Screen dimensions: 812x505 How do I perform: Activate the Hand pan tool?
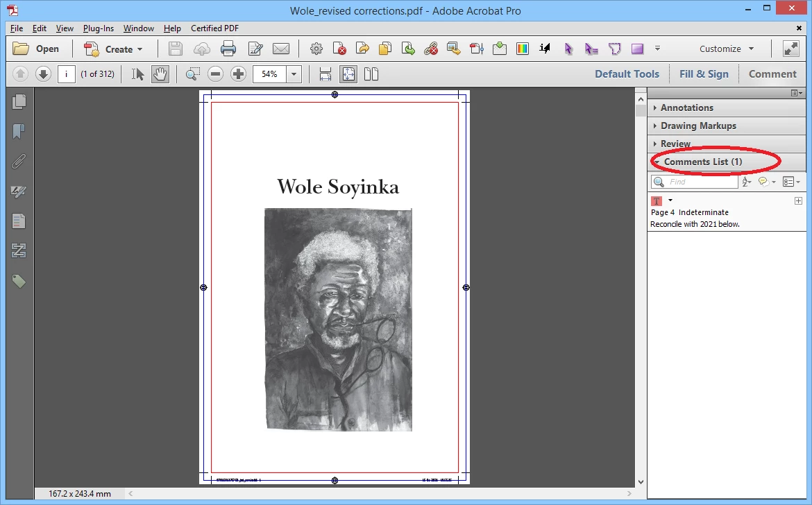click(x=160, y=74)
